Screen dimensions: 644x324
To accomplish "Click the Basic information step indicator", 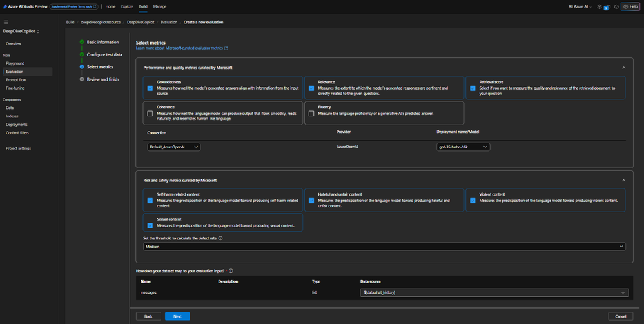I will point(82,42).
